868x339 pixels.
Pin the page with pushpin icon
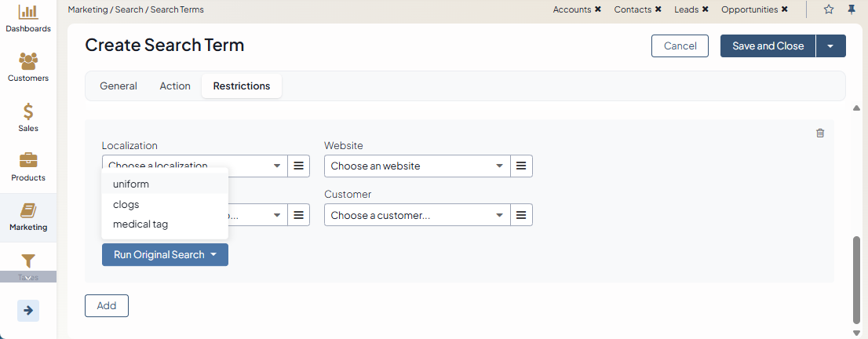coord(852,9)
